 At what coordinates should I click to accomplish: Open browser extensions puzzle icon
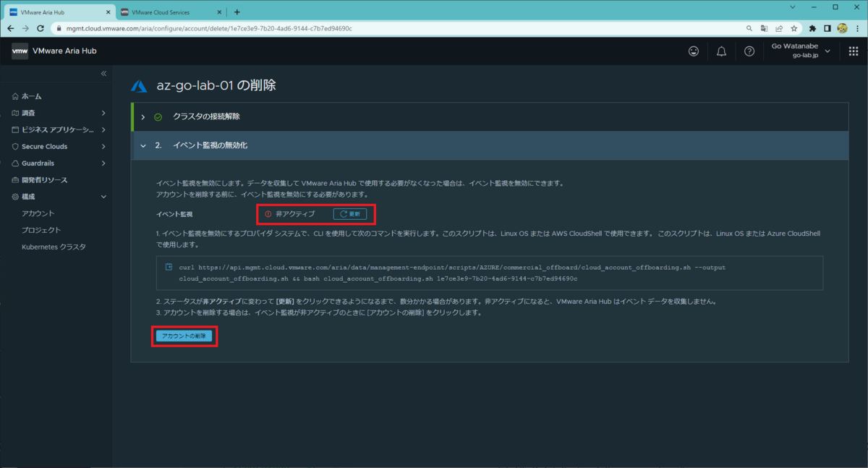(812, 28)
